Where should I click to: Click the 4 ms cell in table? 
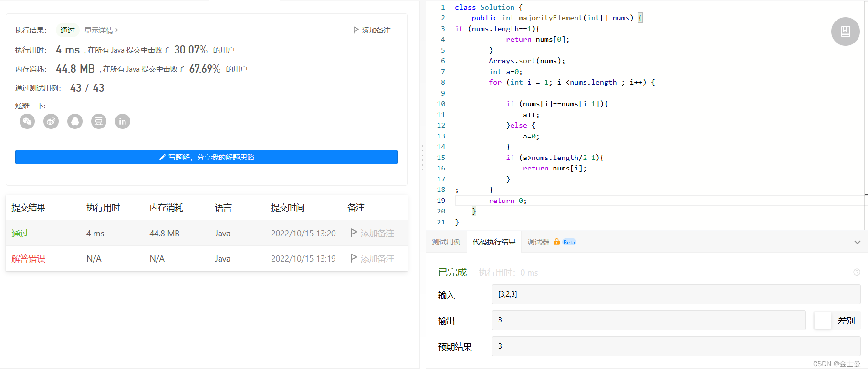coord(95,233)
